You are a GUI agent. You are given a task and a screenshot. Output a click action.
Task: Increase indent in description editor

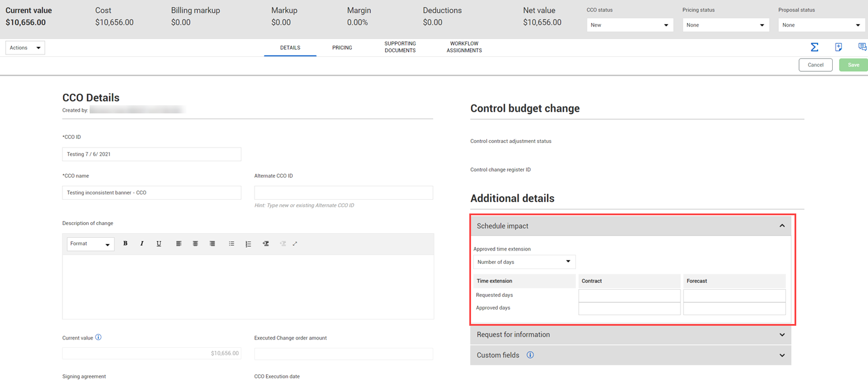coord(266,244)
